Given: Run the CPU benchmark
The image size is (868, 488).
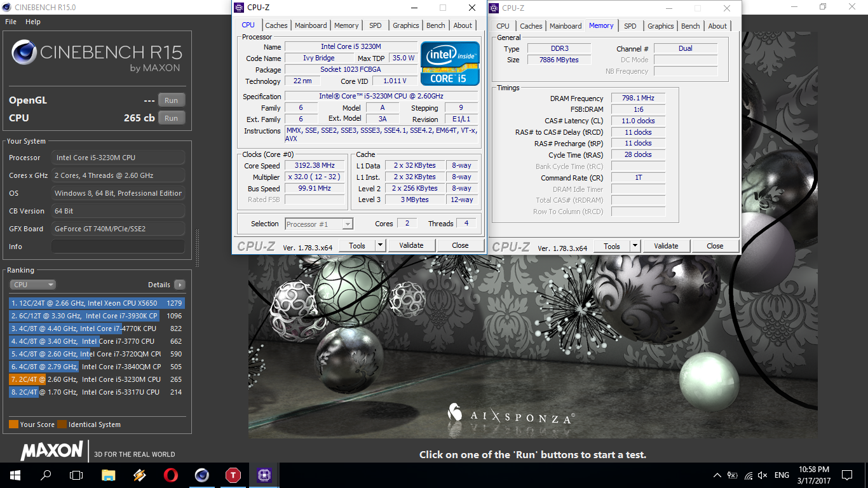Looking at the screenshot, I should click(172, 118).
